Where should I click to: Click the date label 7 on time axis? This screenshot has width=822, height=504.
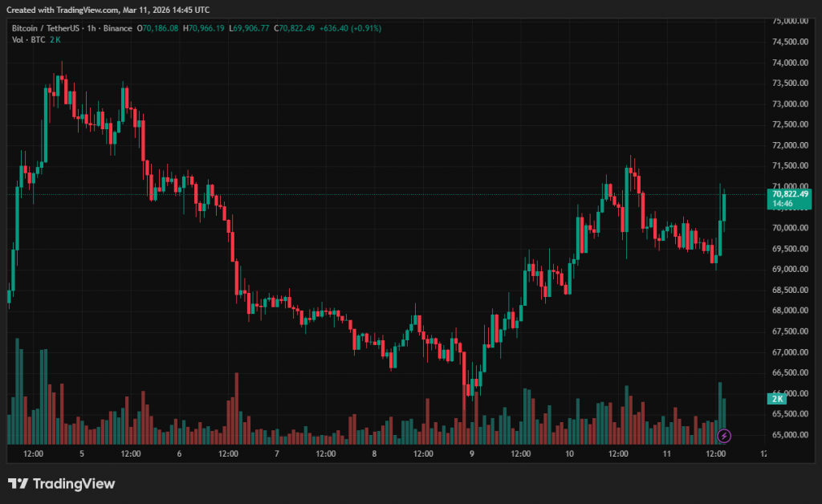[276, 454]
